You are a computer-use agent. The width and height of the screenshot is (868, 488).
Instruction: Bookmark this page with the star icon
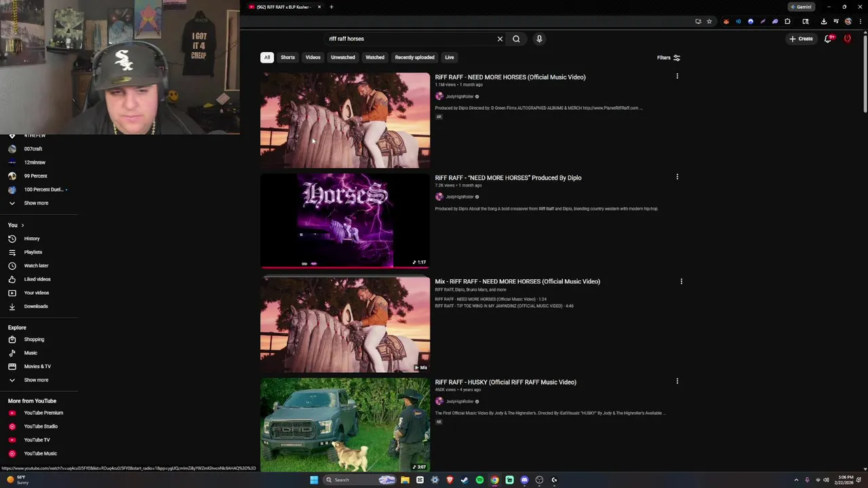[x=709, y=21]
